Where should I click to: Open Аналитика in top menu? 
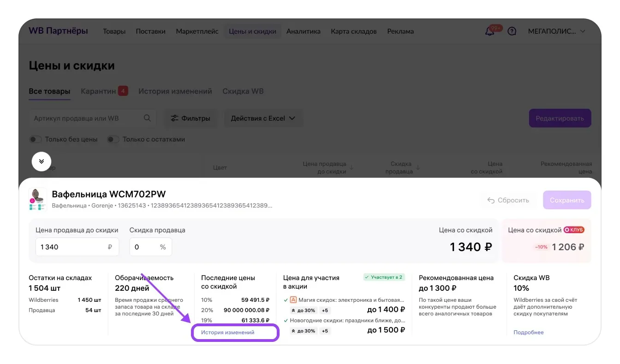(x=303, y=31)
